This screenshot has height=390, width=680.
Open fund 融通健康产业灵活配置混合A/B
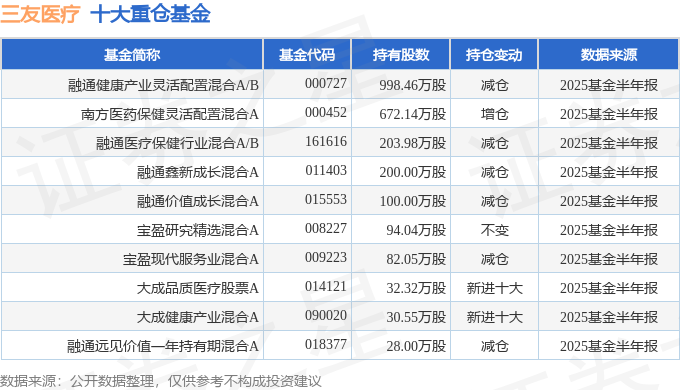coord(163,85)
